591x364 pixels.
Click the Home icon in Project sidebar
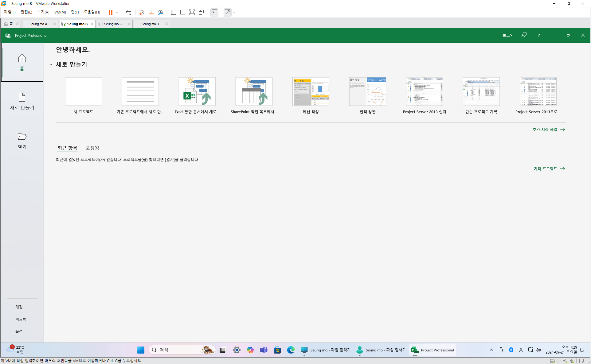pyautogui.click(x=22, y=58)
